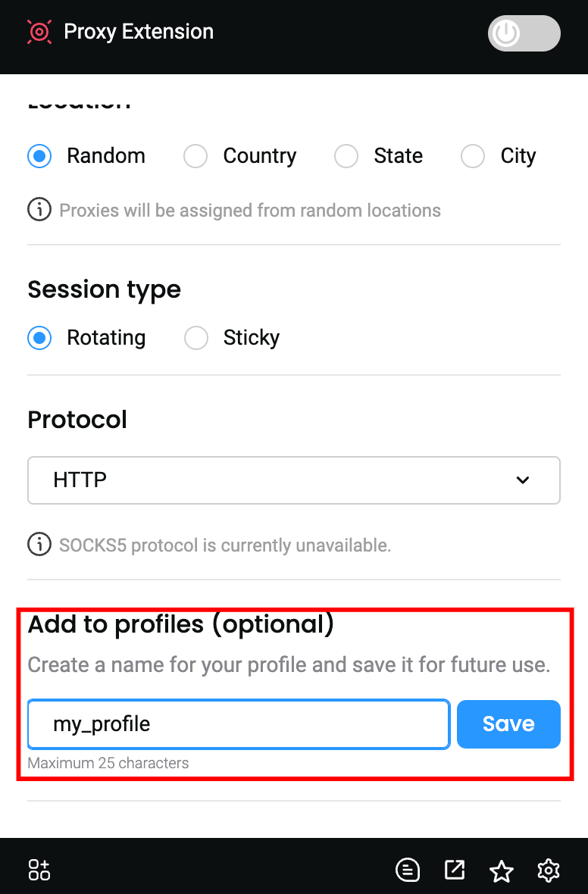
Task: Enable the proxy power toggle
Action: (524, 33)
